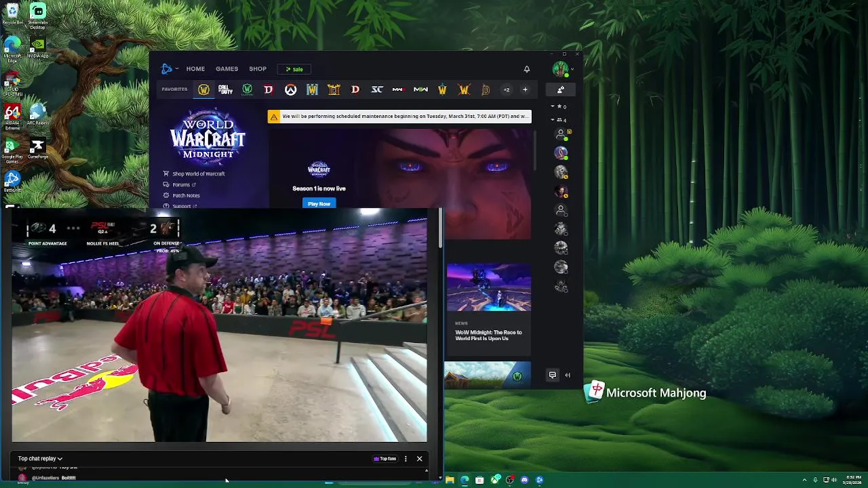Collapse the friends group showing 4

pyautogui.click(x=553, y=120)
